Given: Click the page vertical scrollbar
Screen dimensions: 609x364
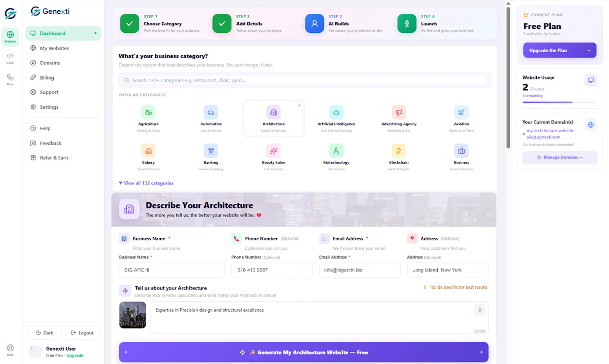Looking at the screenshot, I should pyautogui.click(x=508, y=78).
